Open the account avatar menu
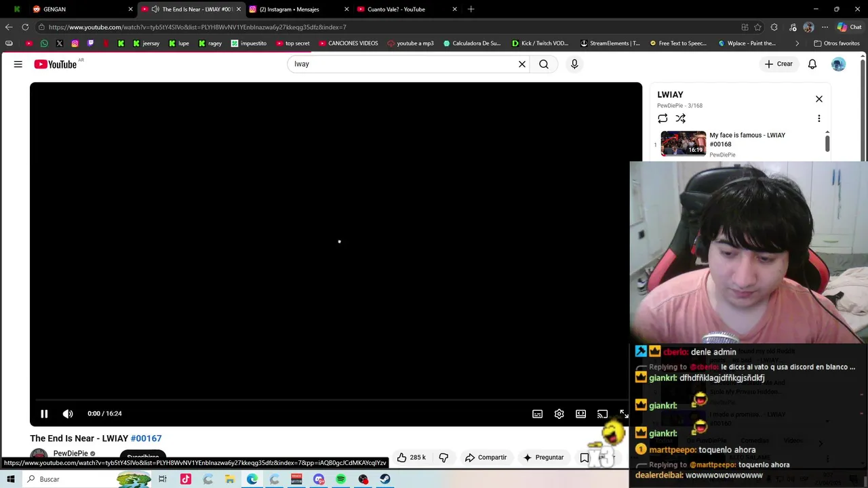Screen dimensions: 868x488 coord(839,64)
